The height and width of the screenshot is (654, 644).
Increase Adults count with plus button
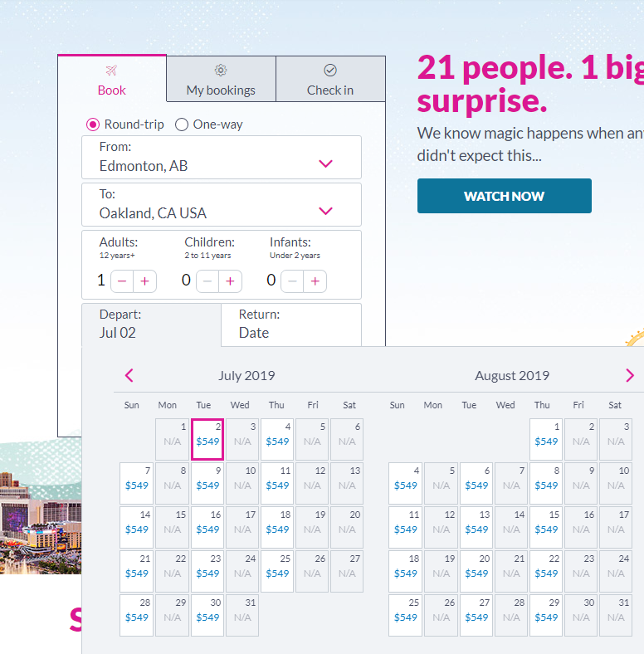click(x=144, y=281)
